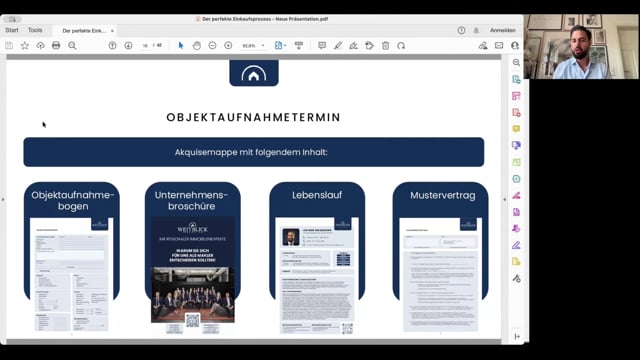The height and width of the screenshot is (360, 640).
Task: Activate the hand pan tool
Action: (x=197, y=46)
